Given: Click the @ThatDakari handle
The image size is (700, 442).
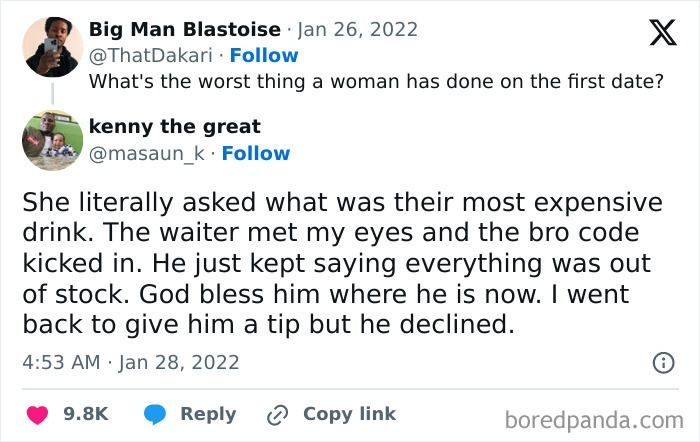Looking at the screenshot, I should 150,55.
